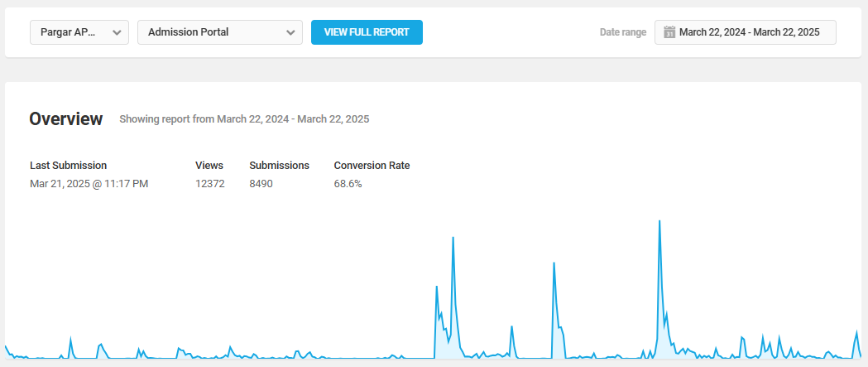Select the 8490 submissions value

261,183
